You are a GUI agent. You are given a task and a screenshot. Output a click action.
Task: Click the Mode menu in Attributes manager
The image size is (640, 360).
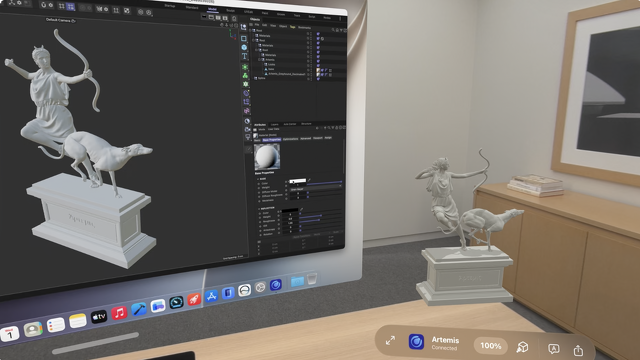click(262, 129)
